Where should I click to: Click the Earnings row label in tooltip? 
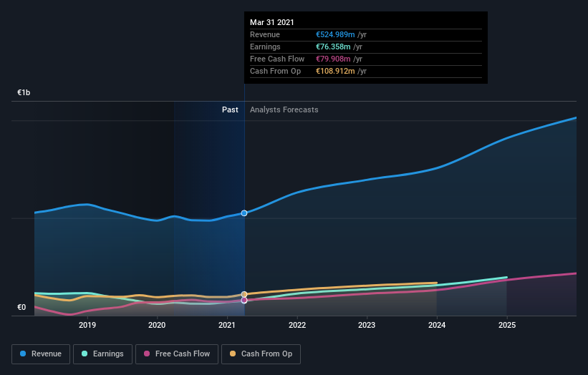tap(265, 47)
